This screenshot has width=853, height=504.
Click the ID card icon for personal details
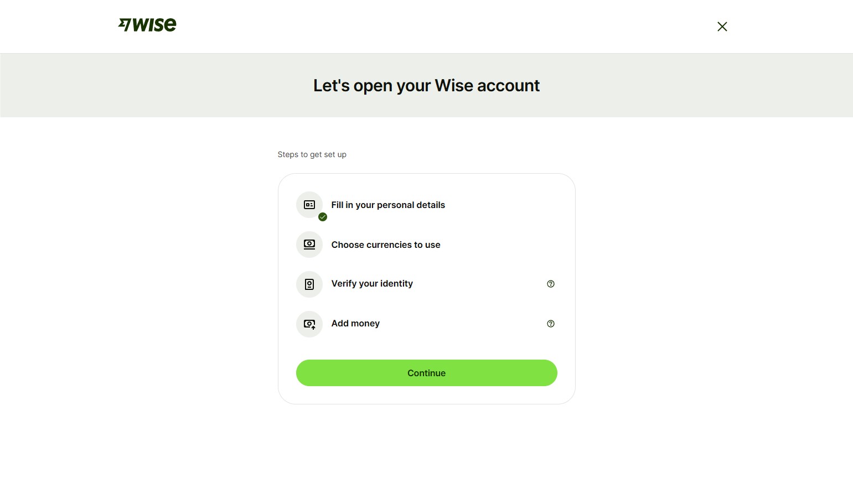click(309, 205)
